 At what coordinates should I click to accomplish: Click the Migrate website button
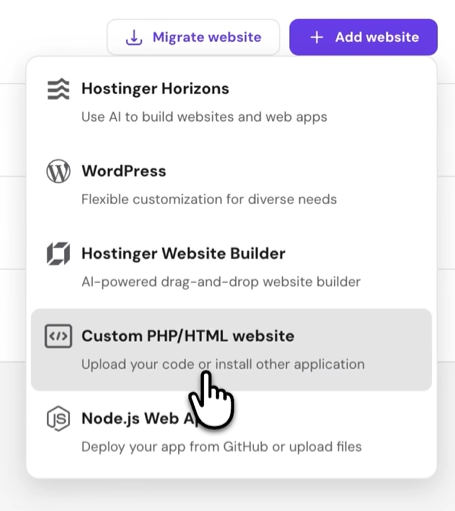point(193,37)
